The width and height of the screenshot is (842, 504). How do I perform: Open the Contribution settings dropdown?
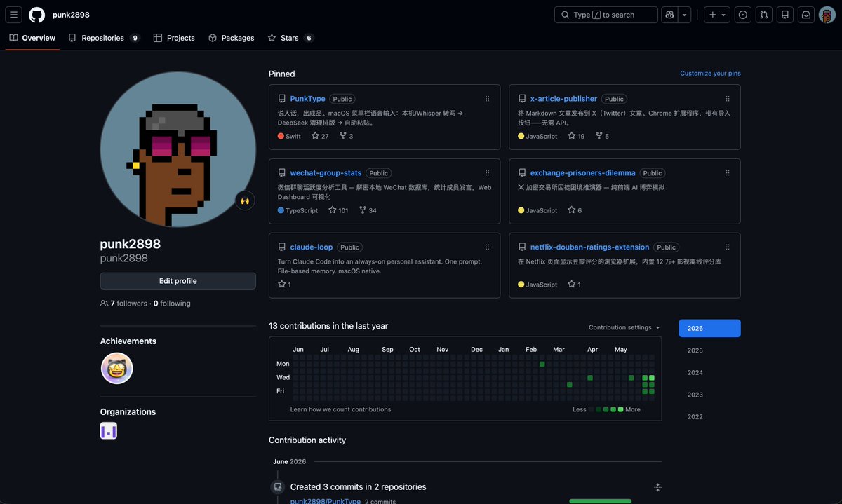click(x=624, y=327)
